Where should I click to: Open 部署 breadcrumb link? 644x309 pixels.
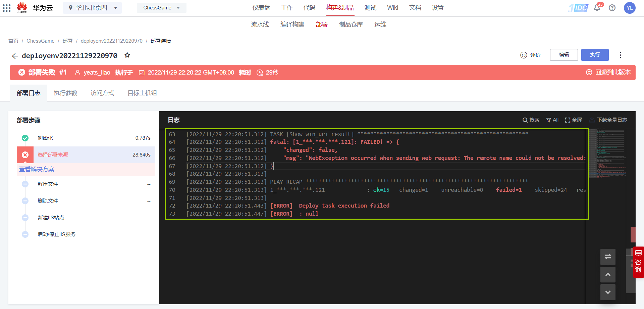click(x=67, y=41)
